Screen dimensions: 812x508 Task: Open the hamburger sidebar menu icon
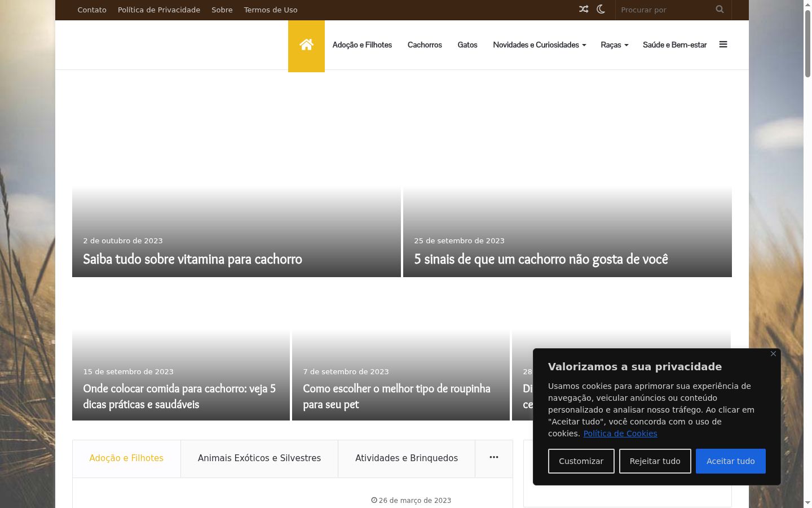[x=723, y=45]
